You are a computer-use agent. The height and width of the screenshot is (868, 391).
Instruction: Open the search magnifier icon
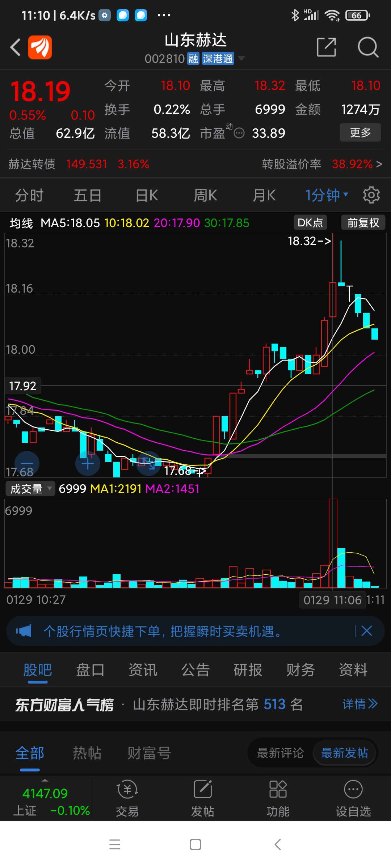tap(368, 47)
